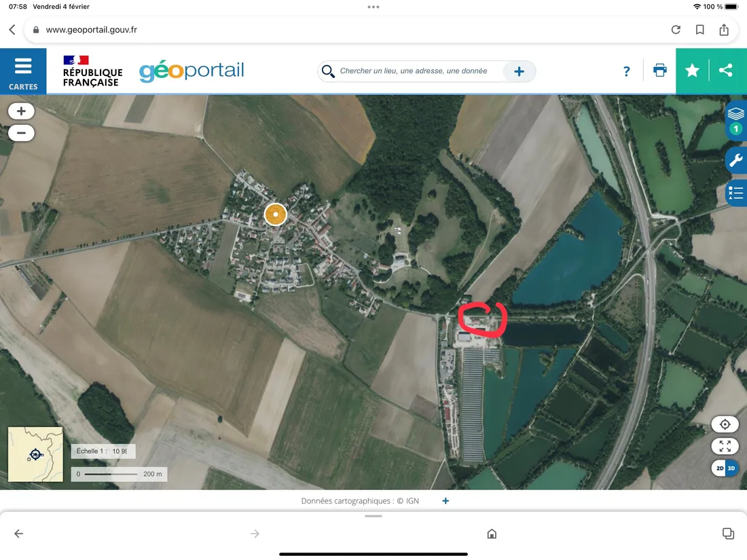
Task: Switch the map to 3D view
Action: coord(731,468)
